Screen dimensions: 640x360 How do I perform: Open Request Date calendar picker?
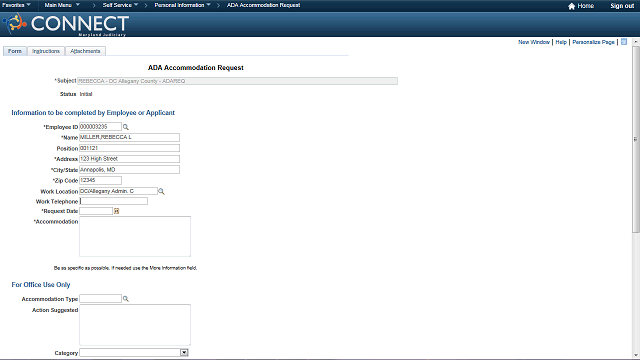[x=116, y=211]
